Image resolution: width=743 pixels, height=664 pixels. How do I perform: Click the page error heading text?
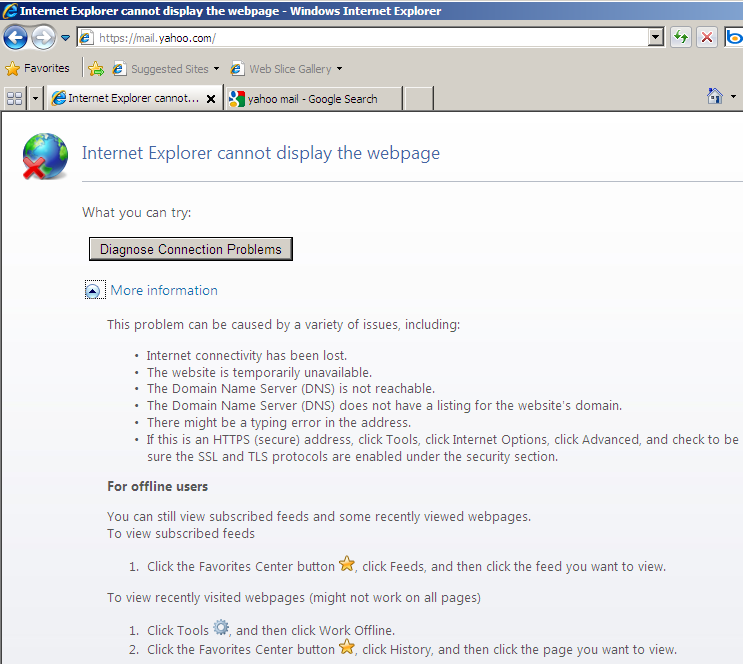tap(261, 153)
